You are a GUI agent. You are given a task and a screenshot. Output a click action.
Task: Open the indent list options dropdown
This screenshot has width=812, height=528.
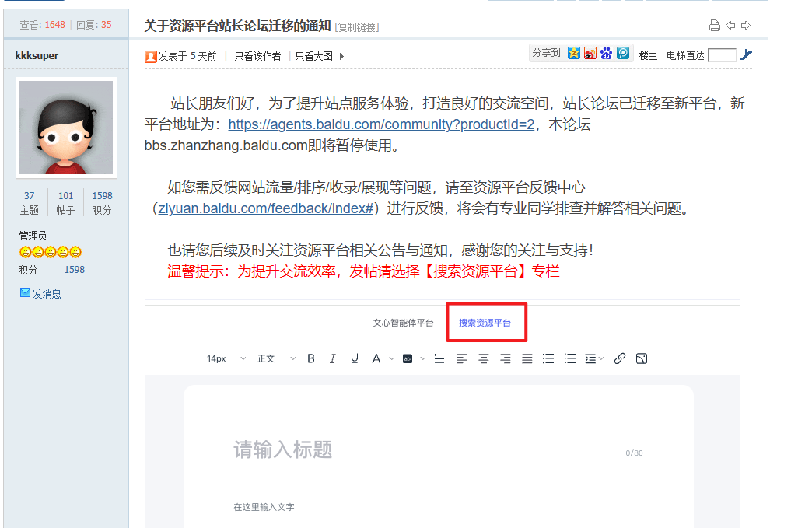[x=594, y=358]
